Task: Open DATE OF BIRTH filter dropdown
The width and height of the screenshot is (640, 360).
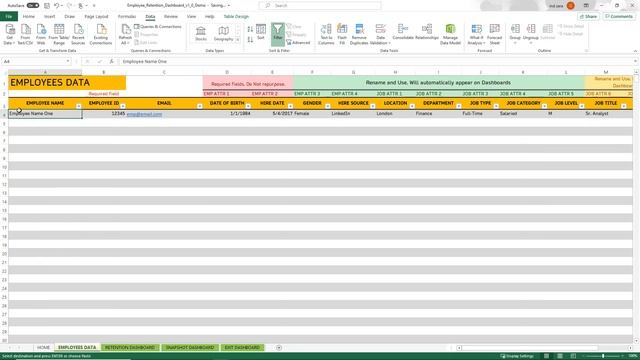Action: click(248, 106)
